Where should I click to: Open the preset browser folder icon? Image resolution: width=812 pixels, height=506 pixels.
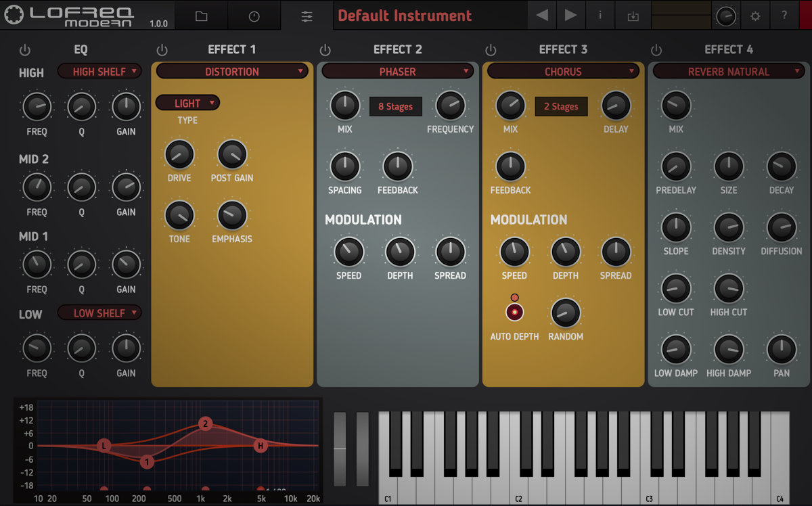point(200,15)
